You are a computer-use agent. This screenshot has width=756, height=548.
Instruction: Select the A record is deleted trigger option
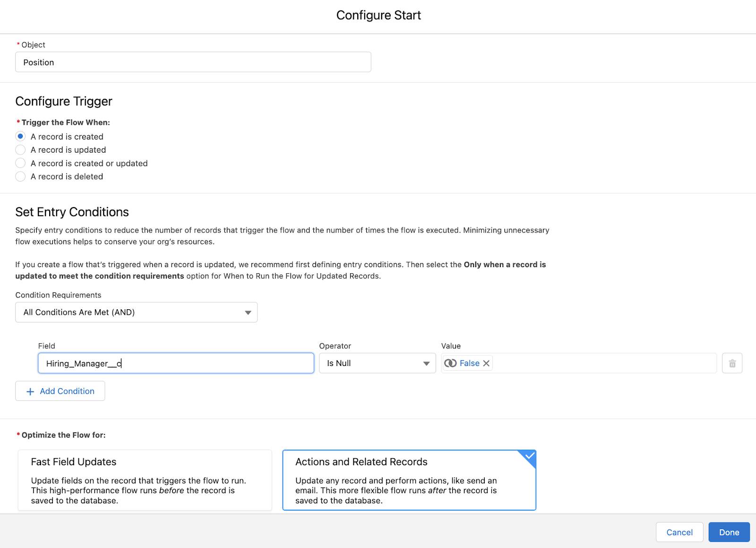coord(20,176)
